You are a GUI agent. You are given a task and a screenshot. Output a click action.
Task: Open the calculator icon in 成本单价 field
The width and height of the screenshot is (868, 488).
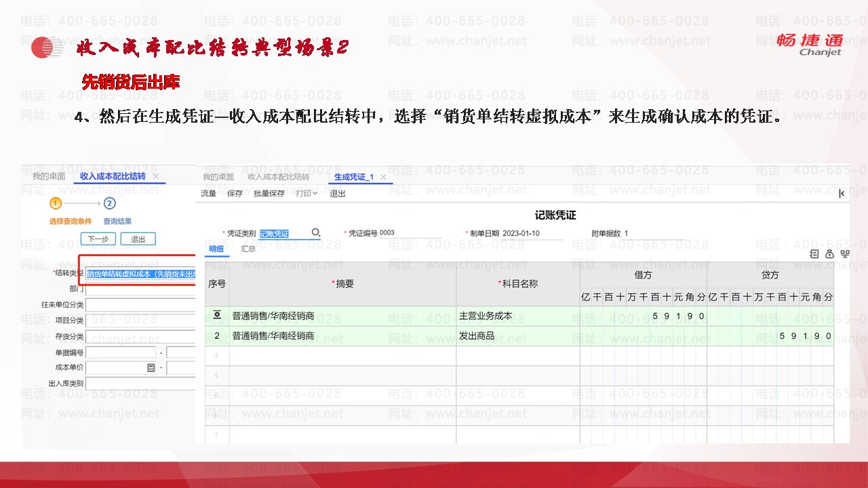(151, 367)
